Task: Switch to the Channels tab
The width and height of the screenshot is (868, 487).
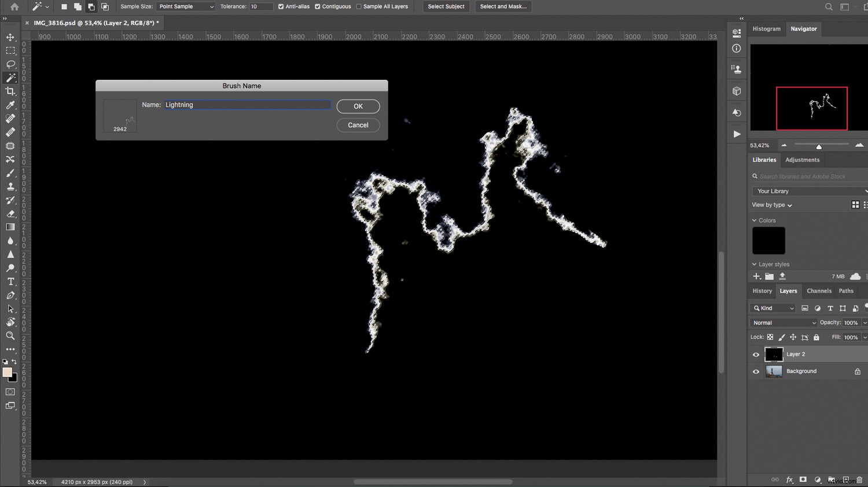Action: (x=819, y=291)
